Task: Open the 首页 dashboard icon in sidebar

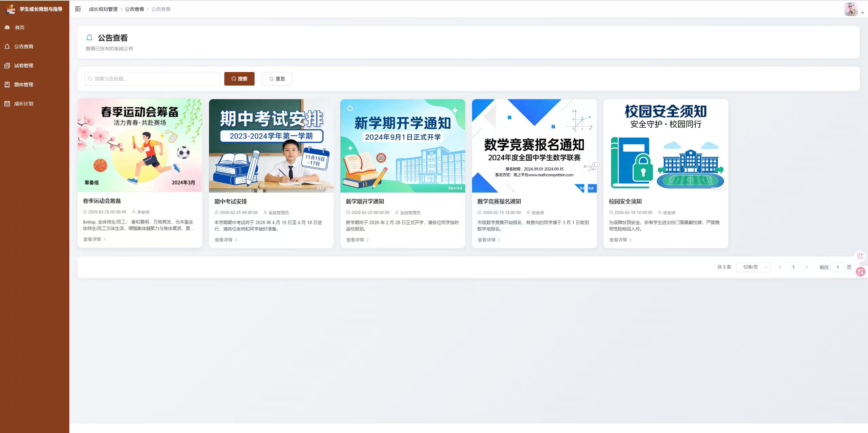Action: tap(7, 28)
